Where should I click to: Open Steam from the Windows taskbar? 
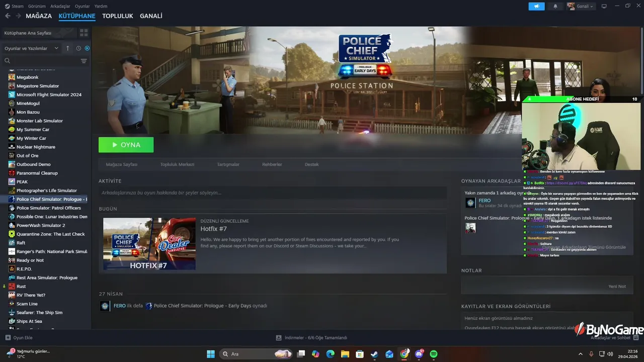(374, 354)
